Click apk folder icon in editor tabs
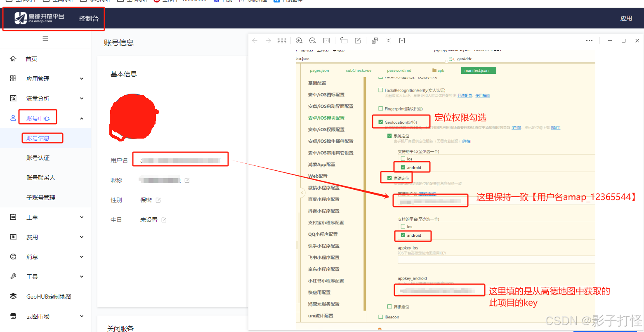Viewport: 644px width, 332px height. click(434, 71)
